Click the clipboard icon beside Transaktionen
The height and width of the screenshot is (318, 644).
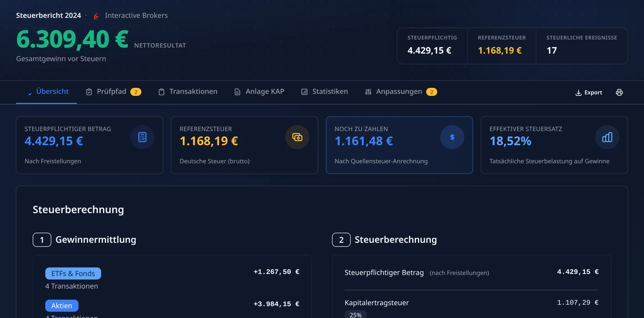(162, 92)
